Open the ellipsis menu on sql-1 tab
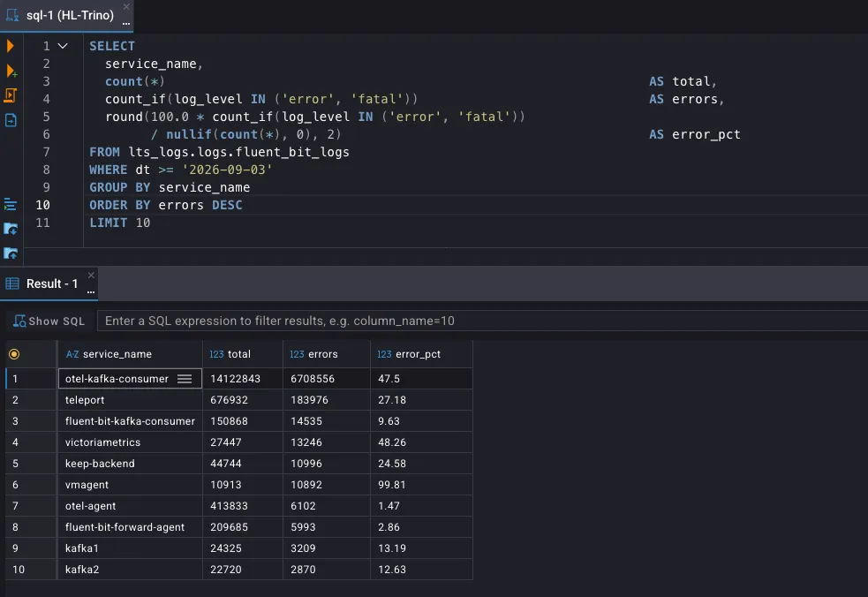This screenshot has height=597, width=868. 126,23
